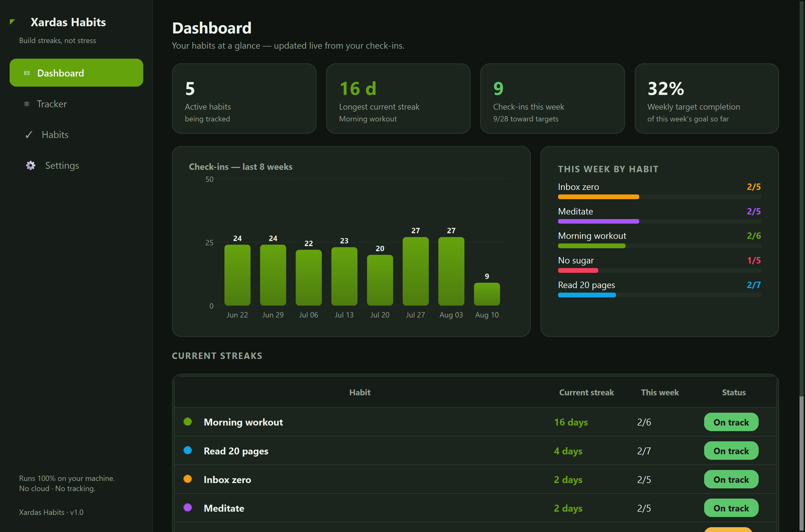Click On track badge for Morning workout

click(731, 422)
